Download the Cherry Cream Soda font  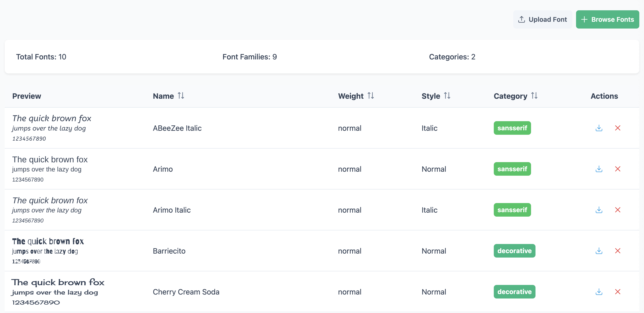tap(599, 292)
